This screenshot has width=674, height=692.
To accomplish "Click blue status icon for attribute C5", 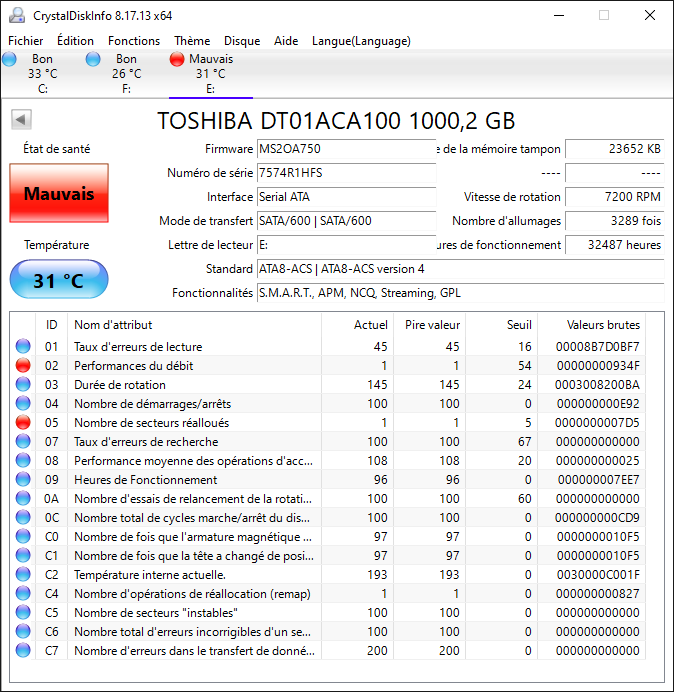I will coord(23,612).
